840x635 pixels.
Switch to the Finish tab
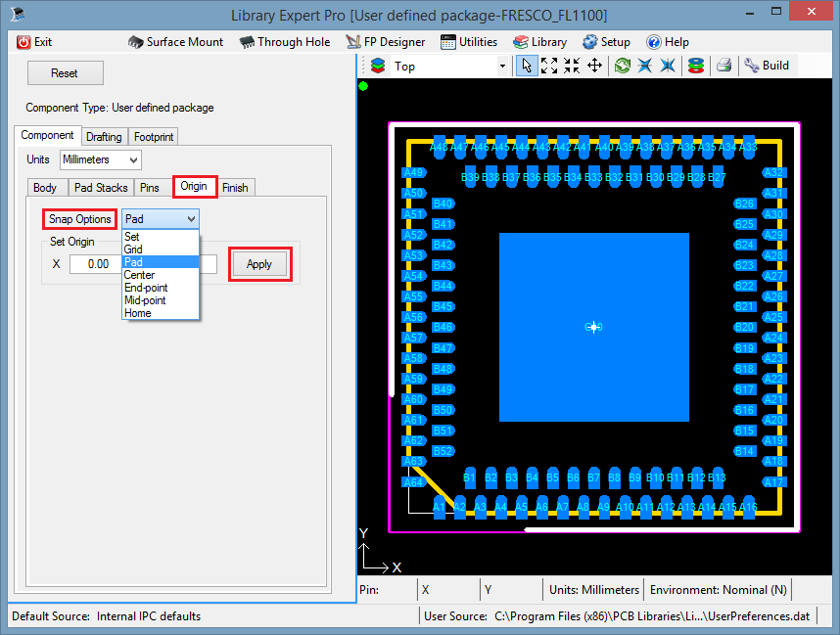(235, 188)
